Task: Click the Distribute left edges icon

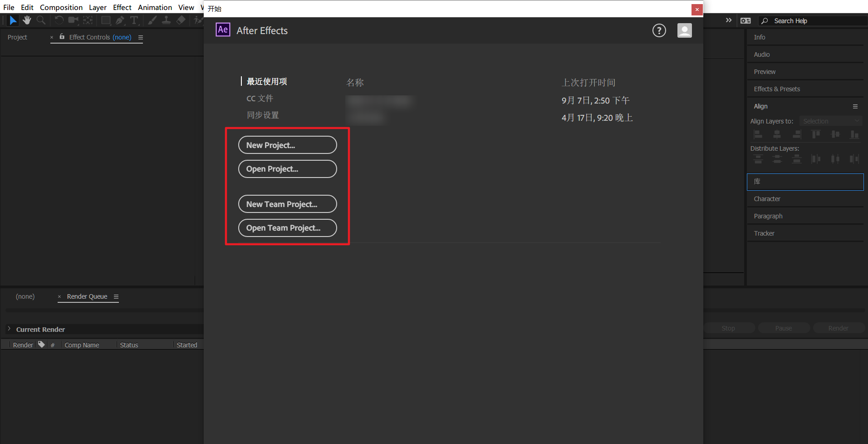Action: point(816,159)
